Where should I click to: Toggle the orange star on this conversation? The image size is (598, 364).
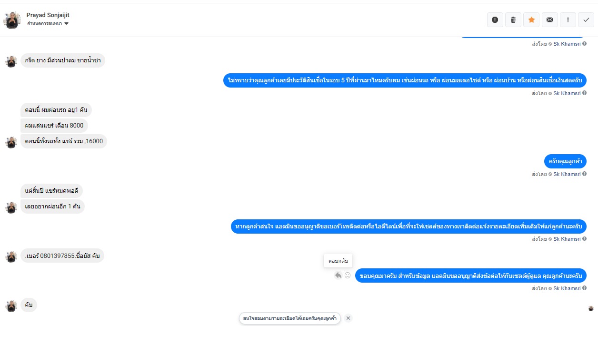tap(531, 20)
